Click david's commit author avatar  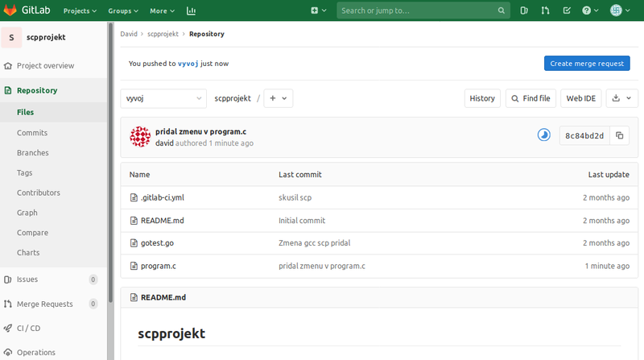coord(140,137)
